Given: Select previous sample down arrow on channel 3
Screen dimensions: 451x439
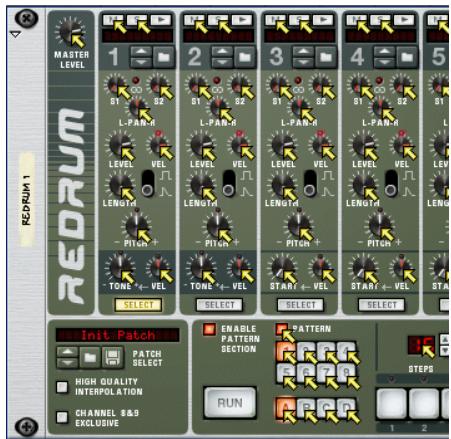Looking at the screenshot, I should pyautogui.click(x=304, y=62).
